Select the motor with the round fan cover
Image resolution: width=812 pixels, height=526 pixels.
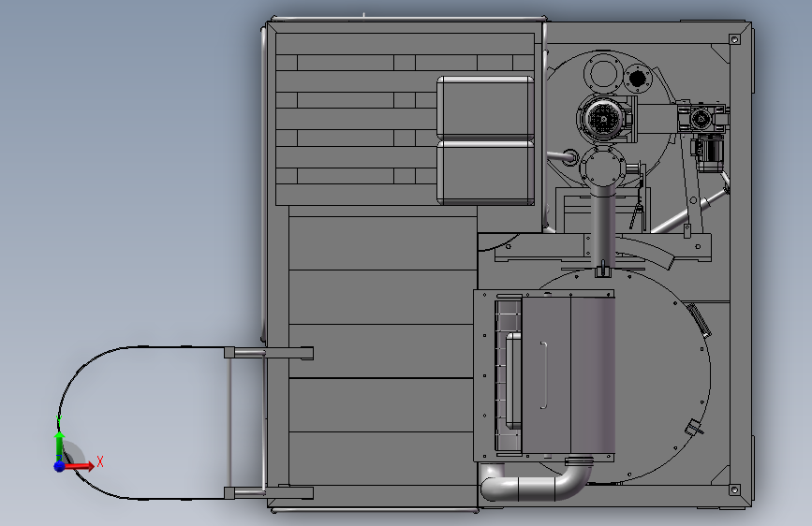[604, 119]
